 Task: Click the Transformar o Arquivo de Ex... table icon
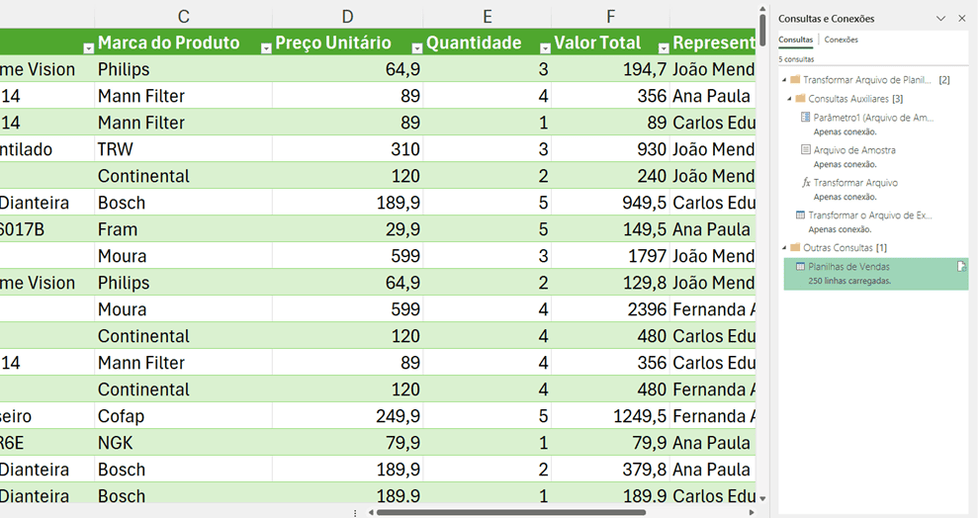pos(800,215)
